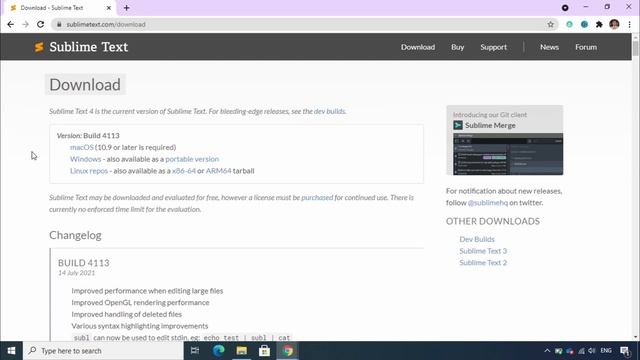Click the Chrome recording indicator icon in the title bar
This screenshot has height=360, width=640.
565,8
